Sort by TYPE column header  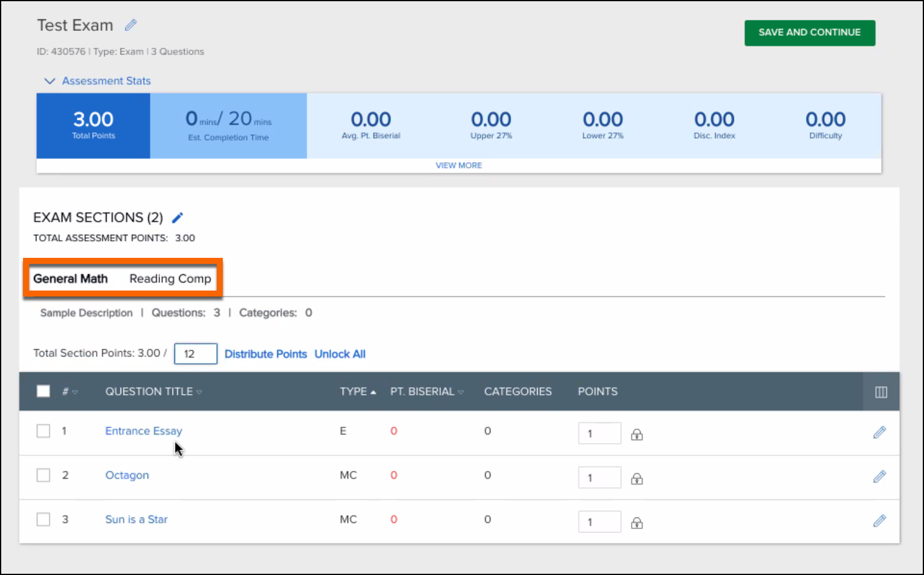tap(358, 392)
